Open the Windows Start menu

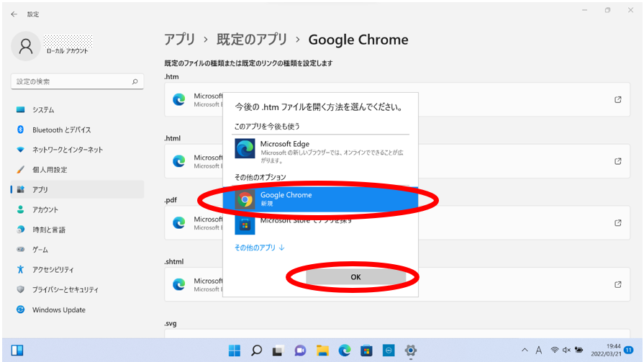(235, 350)
